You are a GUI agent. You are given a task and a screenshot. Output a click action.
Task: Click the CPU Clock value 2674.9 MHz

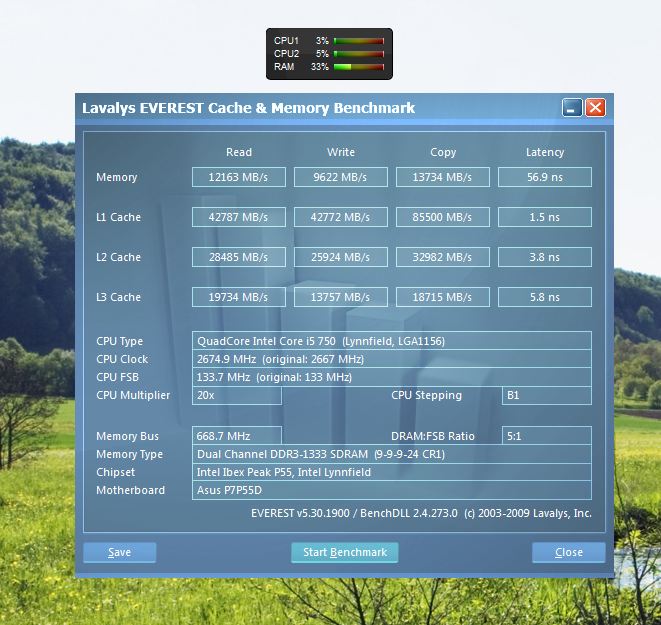pyautogui.click(x=392, y=359)
